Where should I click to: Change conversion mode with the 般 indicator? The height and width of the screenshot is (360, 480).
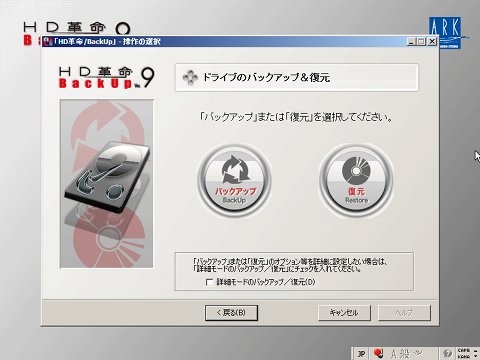pos(404,354)
